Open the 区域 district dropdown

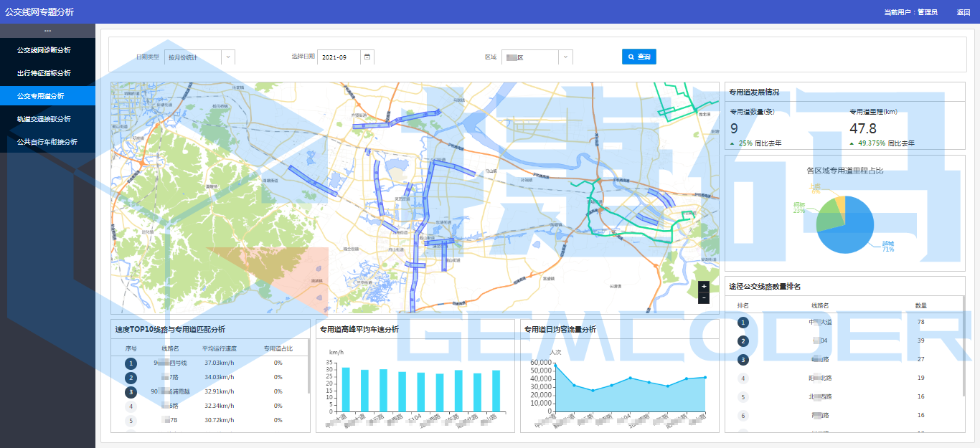coord(537,57)
